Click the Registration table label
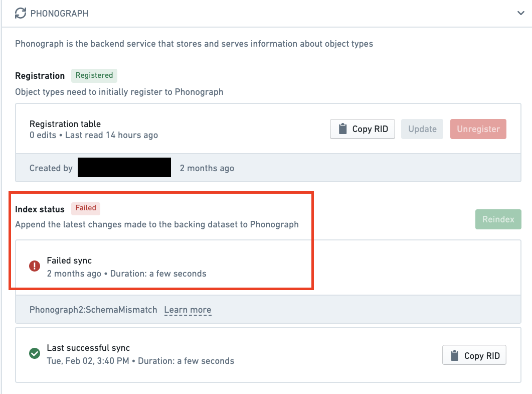 pos(65,124)
